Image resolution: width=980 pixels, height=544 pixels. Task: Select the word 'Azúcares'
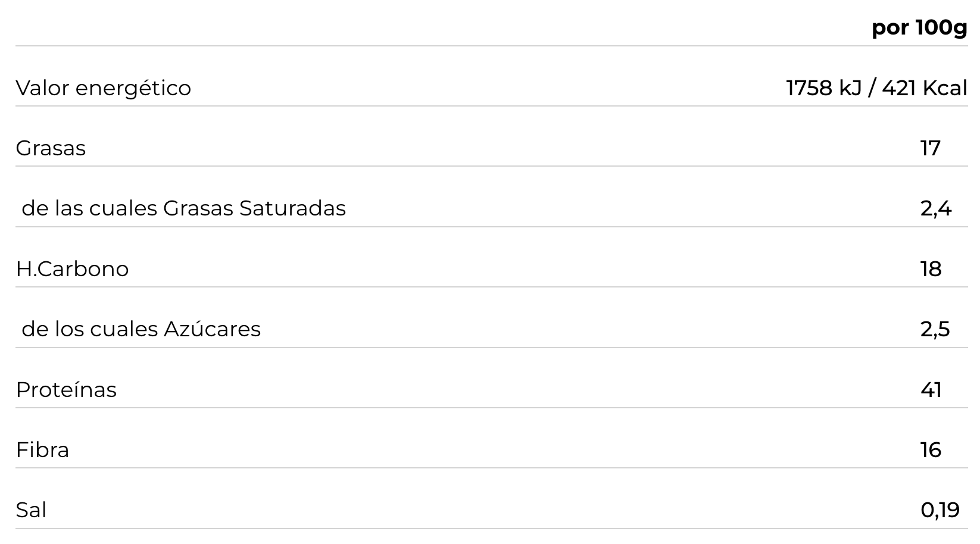pos(212,329)
